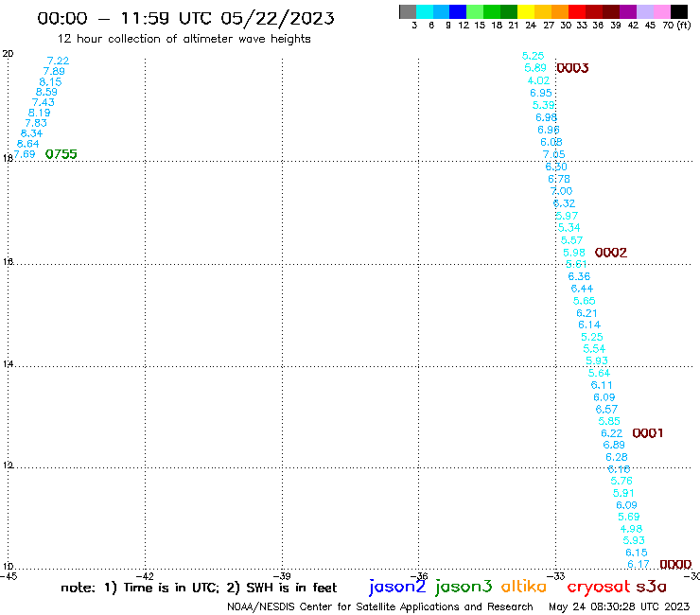Click the wave height value 5.34
Viewport: 700px width, 615px height.
coord(569,228)
